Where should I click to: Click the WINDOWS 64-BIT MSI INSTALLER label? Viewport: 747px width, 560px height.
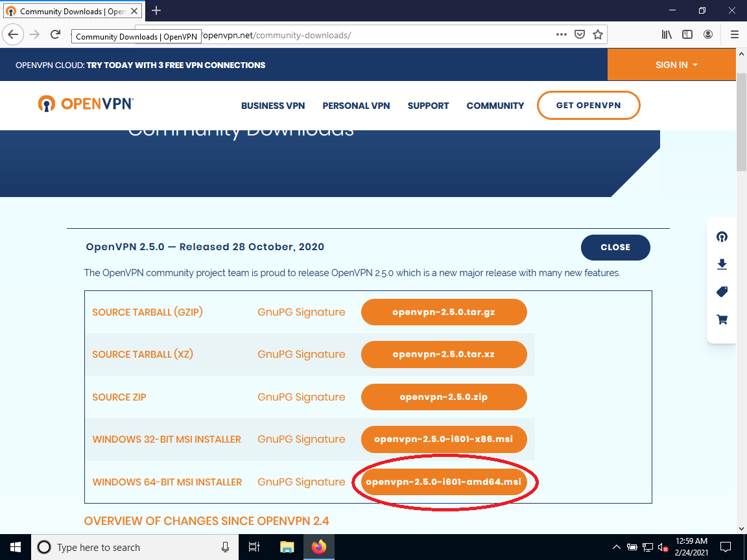tap(167, 482)
